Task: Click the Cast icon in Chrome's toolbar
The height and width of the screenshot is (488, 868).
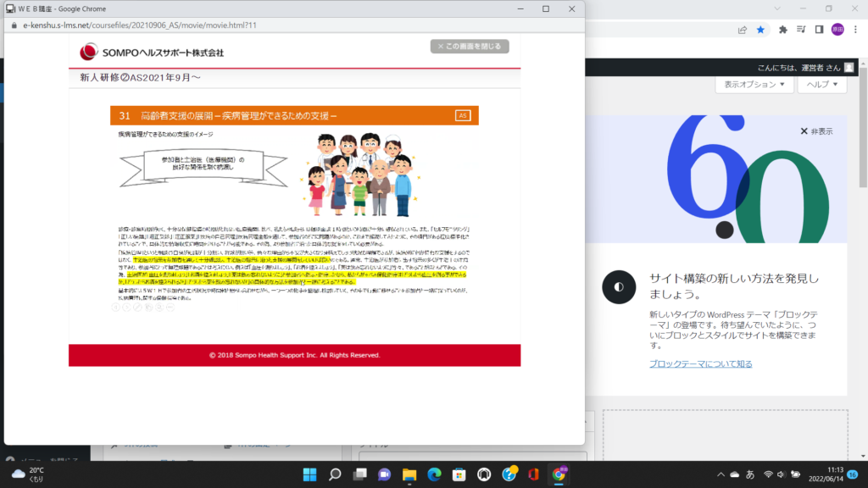Action: pyautogui.click(x=801, y=30)
